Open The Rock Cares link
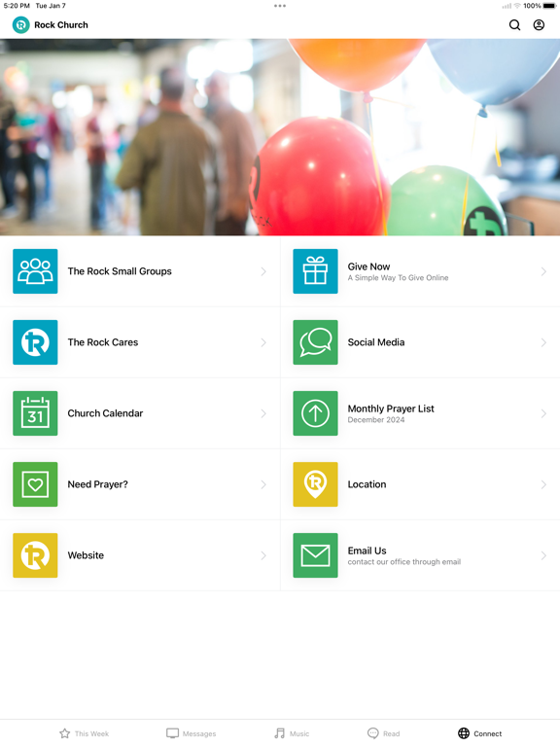 (103, 342)
